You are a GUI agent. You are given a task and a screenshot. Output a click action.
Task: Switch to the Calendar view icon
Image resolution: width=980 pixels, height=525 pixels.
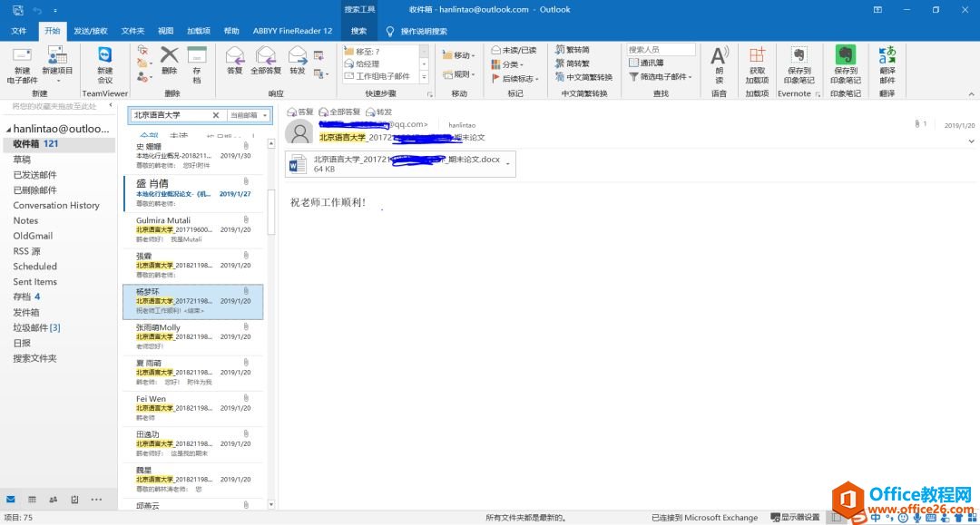(x=32, y=500)
